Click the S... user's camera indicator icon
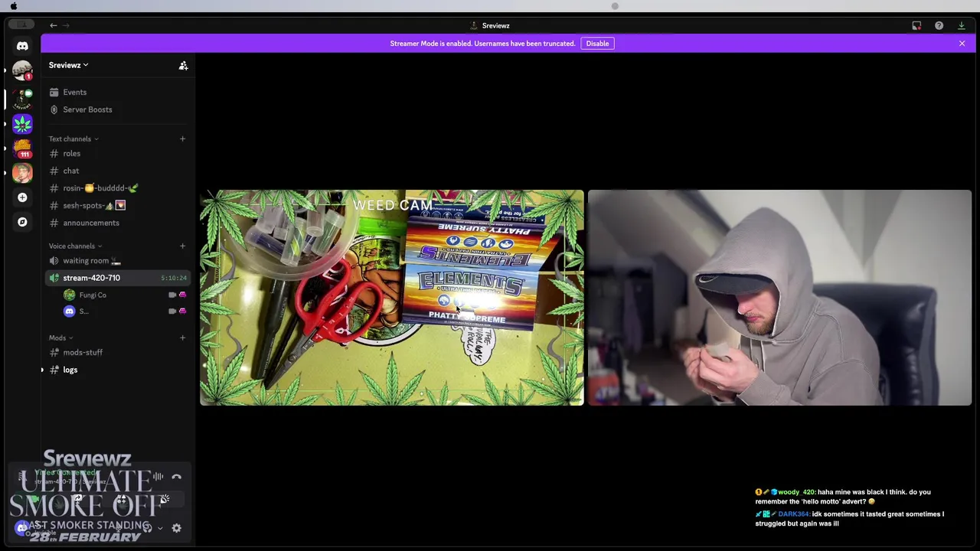Viewport: 980px width, 551px height. click(x=172, y=311)
